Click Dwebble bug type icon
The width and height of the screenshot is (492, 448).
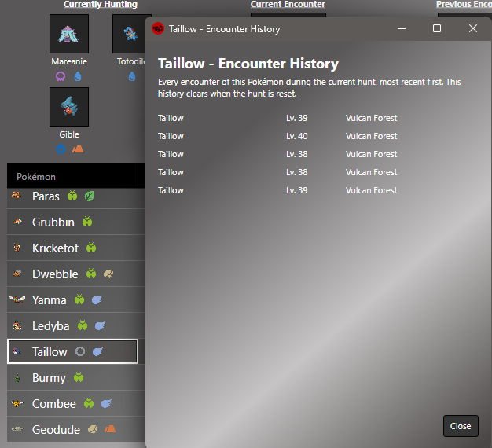(91, 274)
